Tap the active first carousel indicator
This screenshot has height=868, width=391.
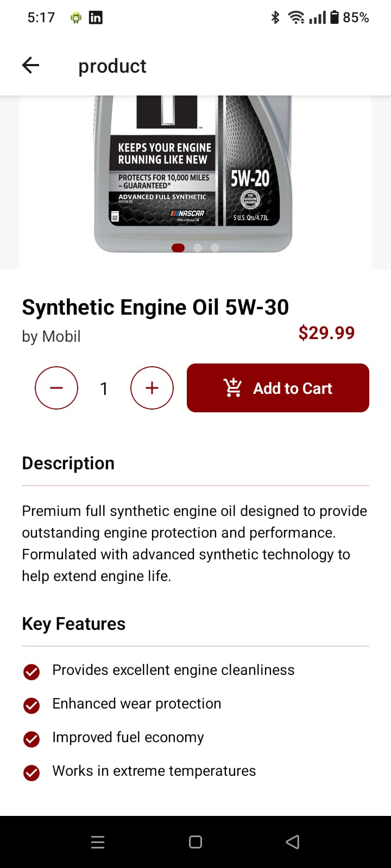click(x=178, y=248)
